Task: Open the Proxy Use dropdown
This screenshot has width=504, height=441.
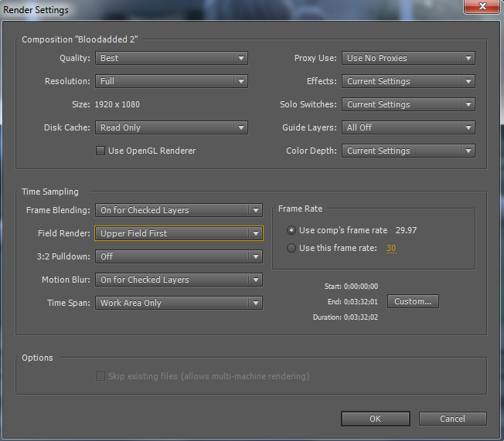Action: 408,58
